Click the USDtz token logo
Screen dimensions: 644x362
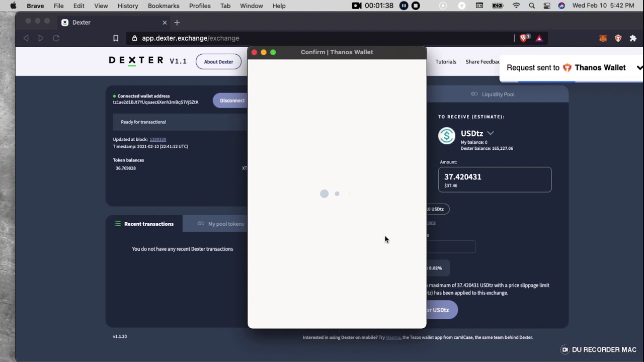(x=446, y=136)
